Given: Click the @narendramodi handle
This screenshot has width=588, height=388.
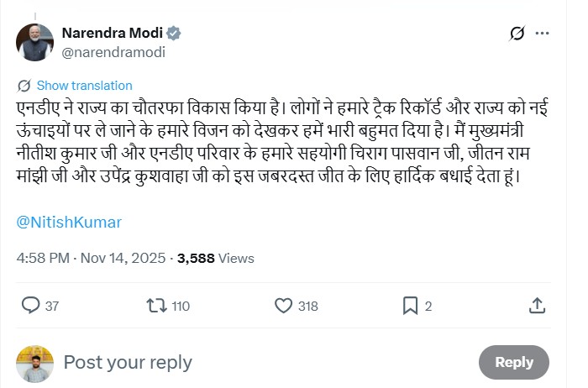Looking at the screenshot, I should coord(113,52).
